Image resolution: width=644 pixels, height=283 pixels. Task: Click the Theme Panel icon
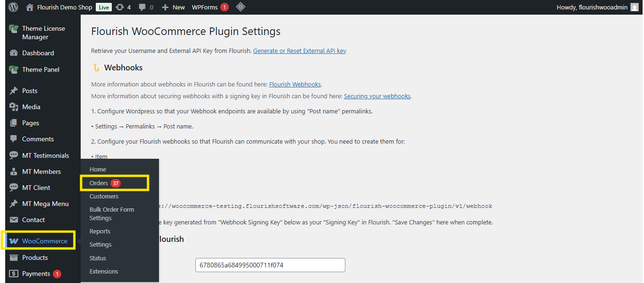[x=14, y=70]
